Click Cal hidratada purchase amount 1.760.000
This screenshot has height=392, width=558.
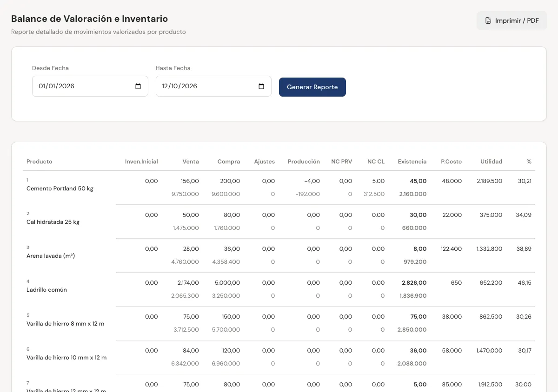click(x=227, y=228)
